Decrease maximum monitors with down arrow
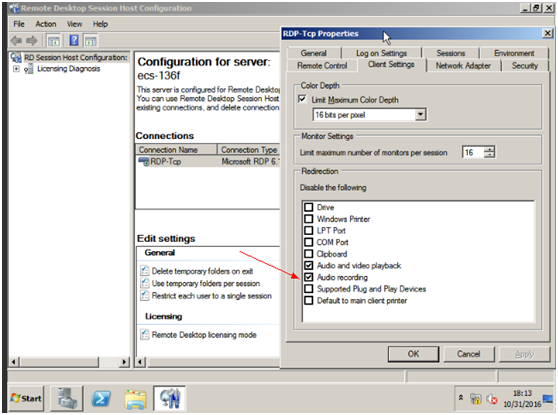Screen dimensions: 558x415 tap(490, 155)
